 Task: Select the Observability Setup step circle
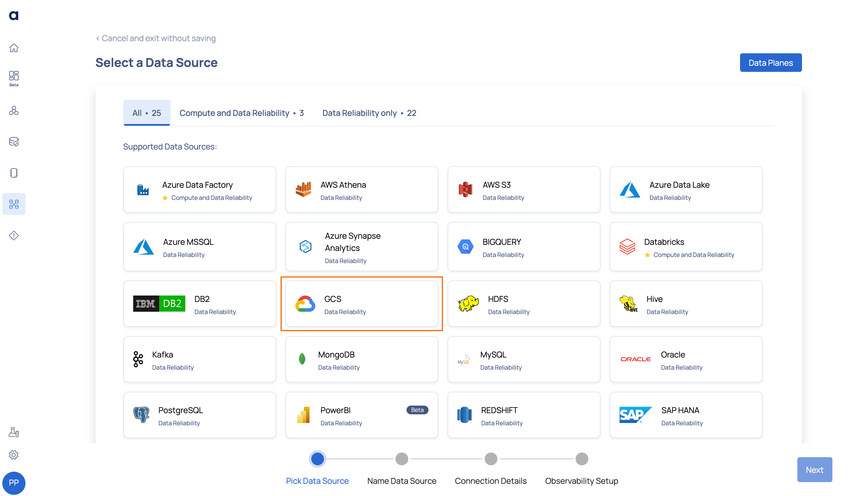pyautogui.click(x=582, y=459)
